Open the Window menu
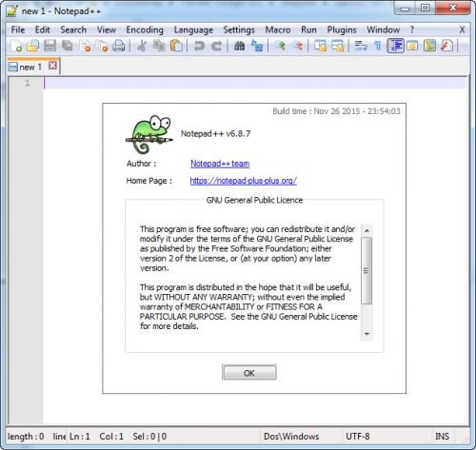Screen dimensions: 476x450 [x=383, y=29]
